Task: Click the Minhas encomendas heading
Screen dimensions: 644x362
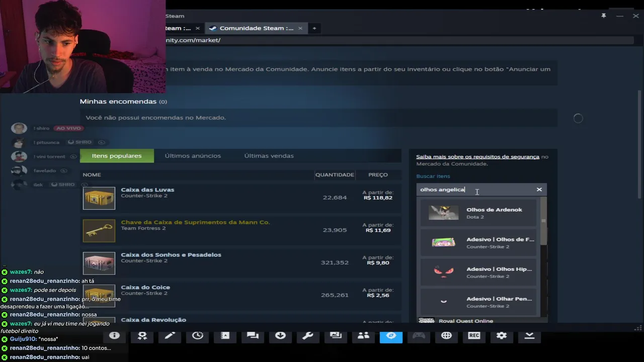Action: click(118, 102)
